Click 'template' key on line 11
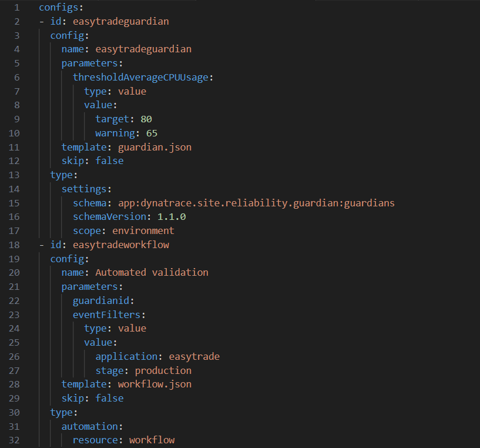This screenshot has height=448, width=480. pos(84,148)
